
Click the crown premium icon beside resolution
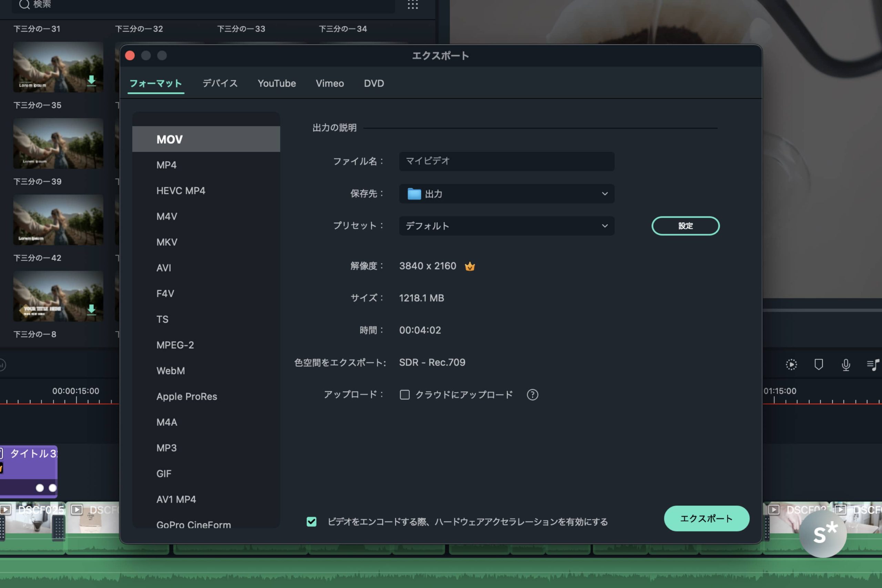[x=470, y=266]
